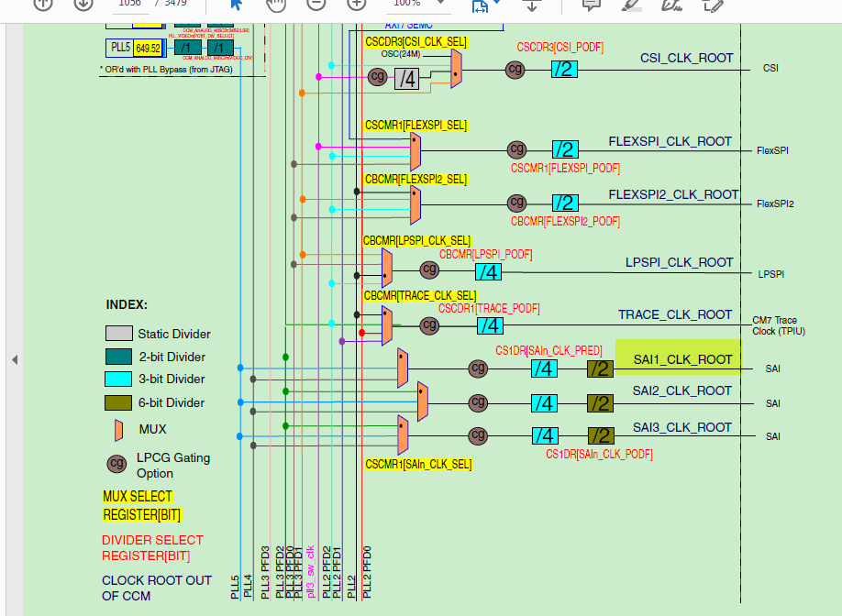Click the PLL5 box label
This screenshot has height=616, width=842.
point(120,48)
